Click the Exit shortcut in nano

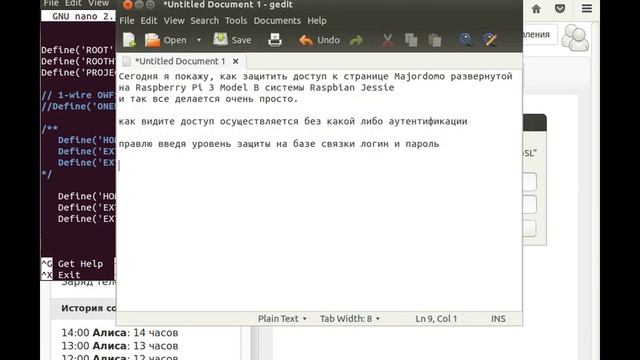click(61, 275)
